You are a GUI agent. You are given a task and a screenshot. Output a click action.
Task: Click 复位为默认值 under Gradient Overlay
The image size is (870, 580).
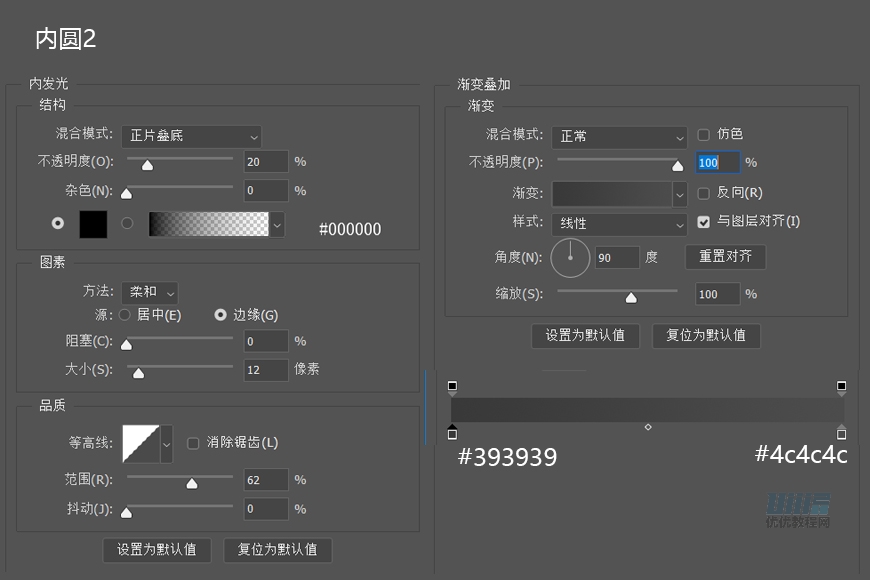(x=705, y=336)
